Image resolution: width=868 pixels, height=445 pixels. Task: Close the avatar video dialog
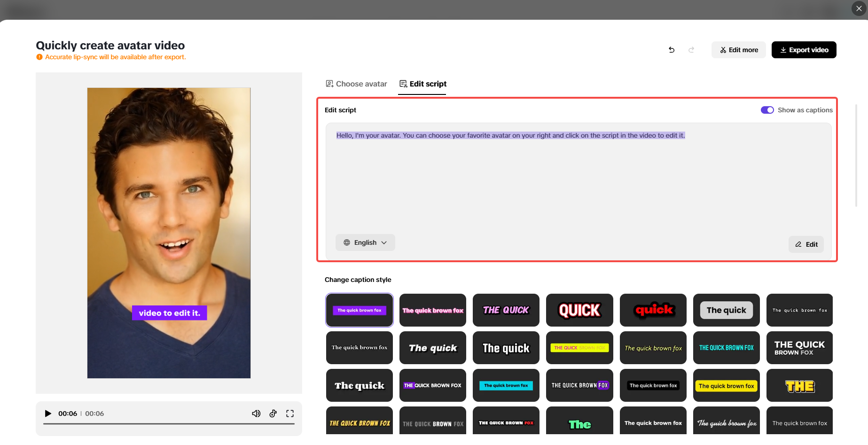(859, 8)
